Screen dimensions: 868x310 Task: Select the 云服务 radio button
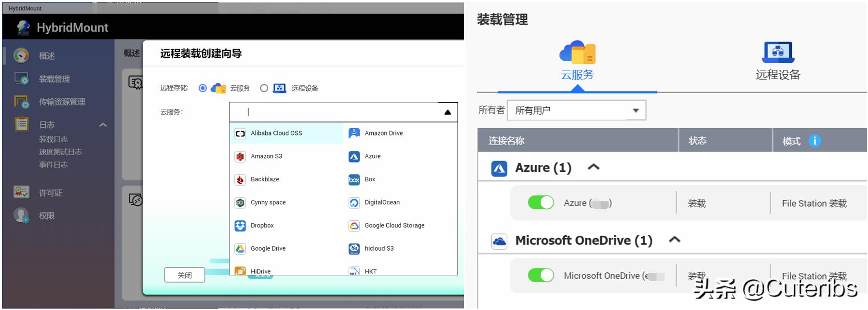[203, 88]
